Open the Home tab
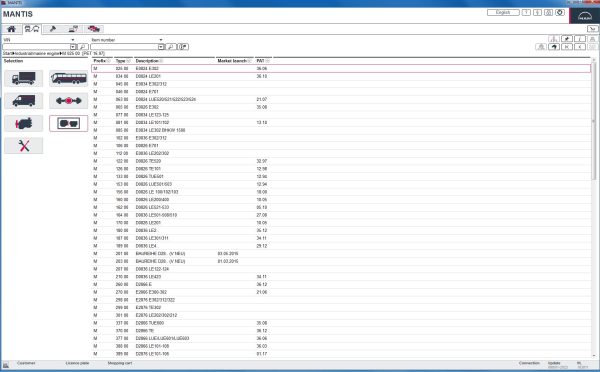This screenshot has height=372, width=600. point(11,29)
